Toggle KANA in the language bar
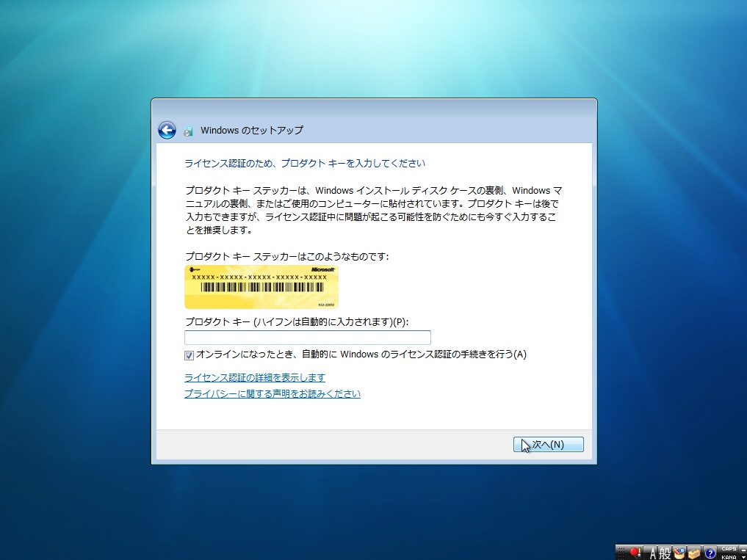 click(729, 557)
